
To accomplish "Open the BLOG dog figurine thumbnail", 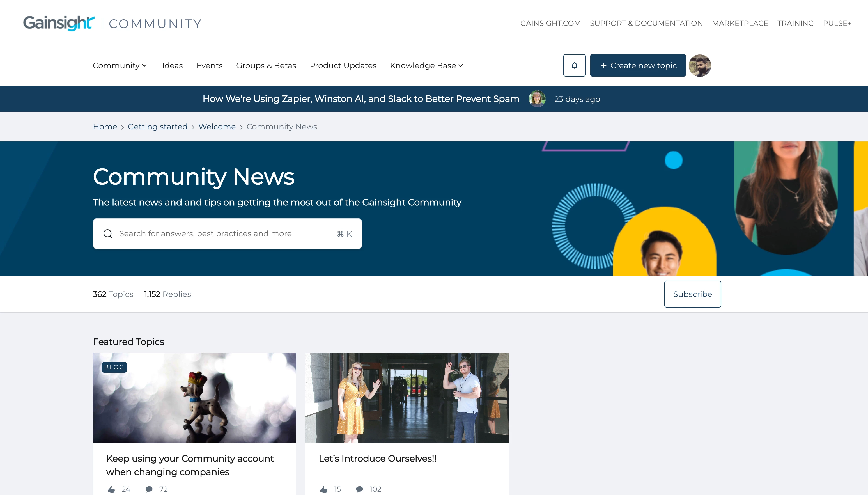I will pos(194,398).
